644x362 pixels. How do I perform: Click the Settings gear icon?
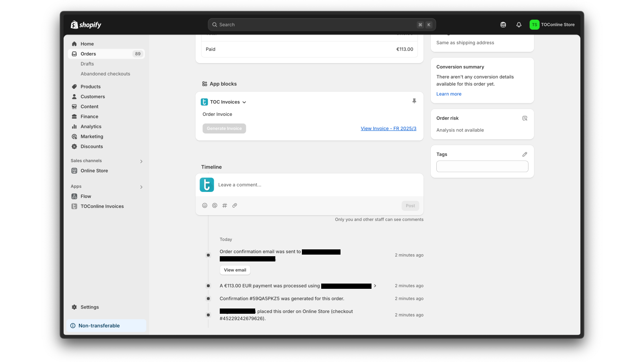coord(74,307)
